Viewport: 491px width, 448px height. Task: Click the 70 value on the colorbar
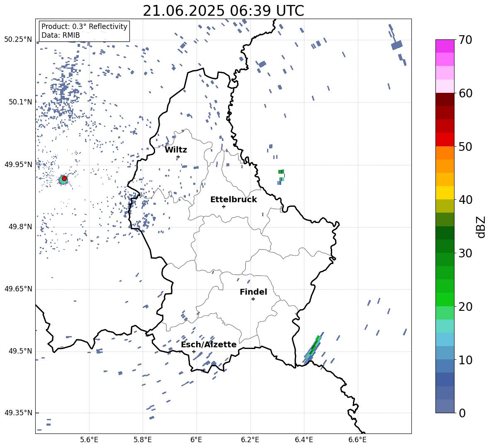pos(465,40)
